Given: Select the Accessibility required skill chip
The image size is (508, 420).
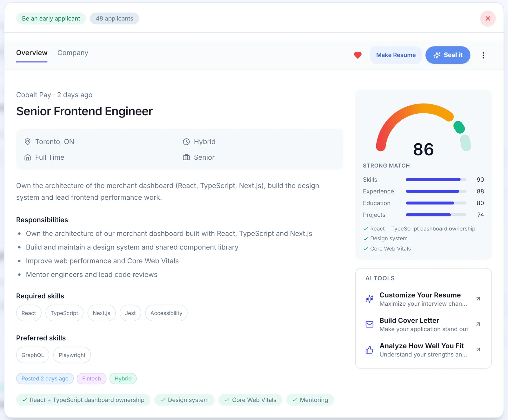Looking at the screenshot, I should (x=166, y=313).
